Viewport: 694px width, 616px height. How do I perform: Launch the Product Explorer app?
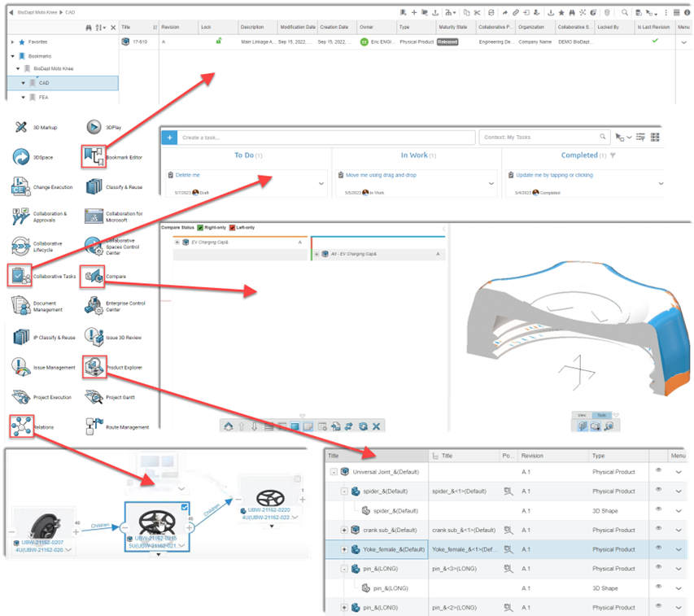click(94, 367)
